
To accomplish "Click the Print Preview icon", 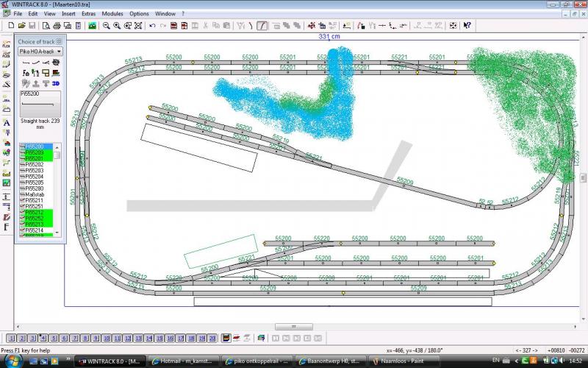I will (46, 26).
